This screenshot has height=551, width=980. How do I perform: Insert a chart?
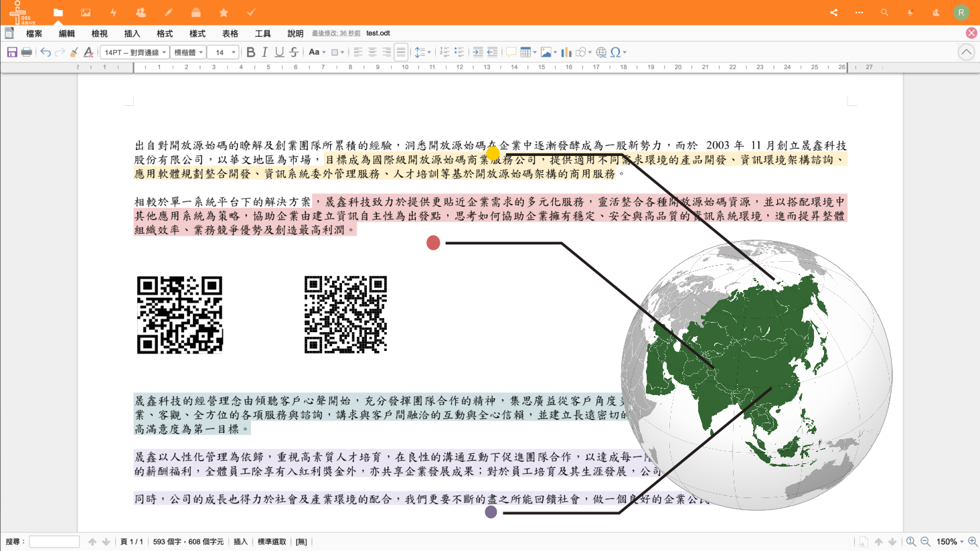[566, 52]
